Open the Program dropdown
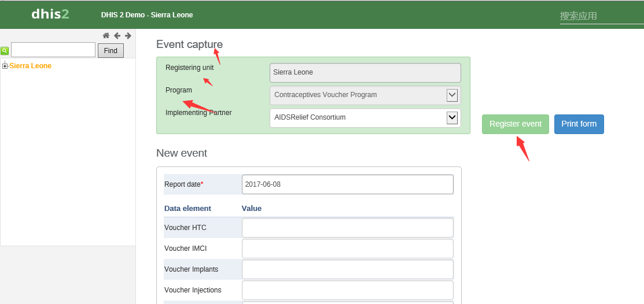The width and height of the screenshot is (644, 304). coord(452,95)
